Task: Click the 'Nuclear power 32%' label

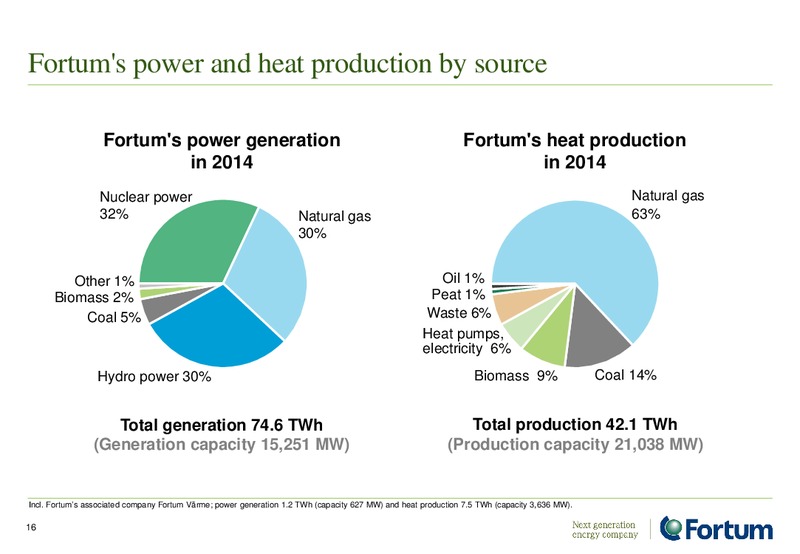Action: (146, 205)
